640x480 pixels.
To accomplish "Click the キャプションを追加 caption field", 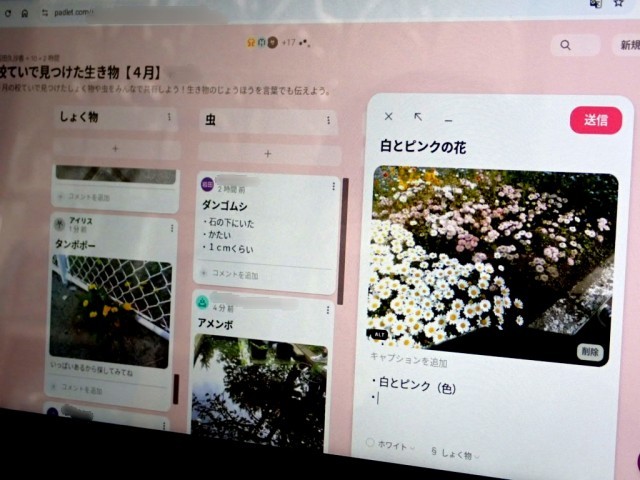I will pyautogui.click(x=410, y=362).
